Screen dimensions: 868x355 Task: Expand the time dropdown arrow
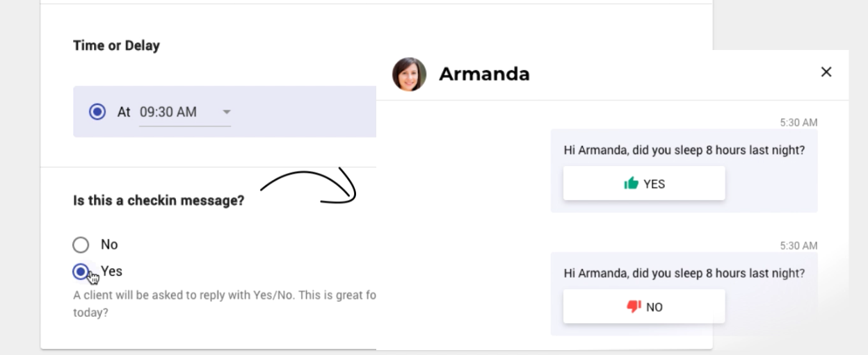coord(225,112)
